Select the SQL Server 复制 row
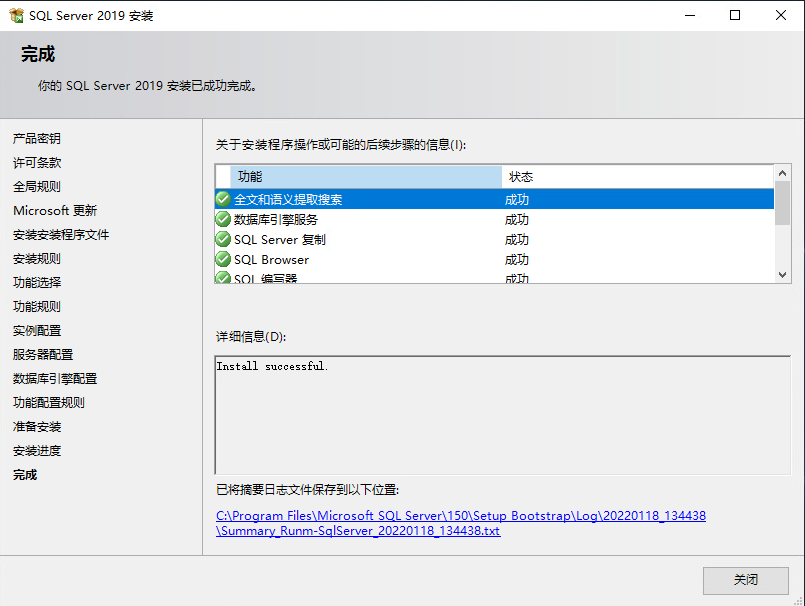Image resolution: width=805 pixels, height=606 pixels. click(494, 239)
